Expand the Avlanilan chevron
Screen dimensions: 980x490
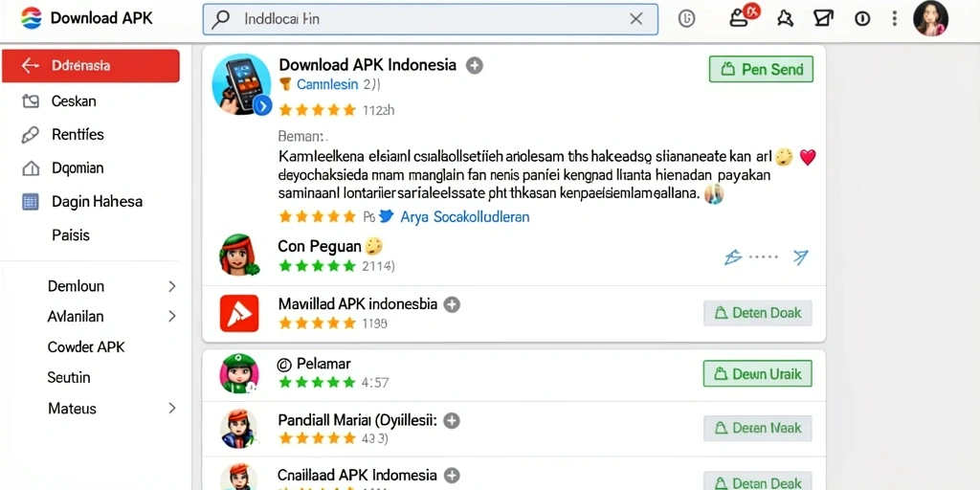click(x=172, y=316)
